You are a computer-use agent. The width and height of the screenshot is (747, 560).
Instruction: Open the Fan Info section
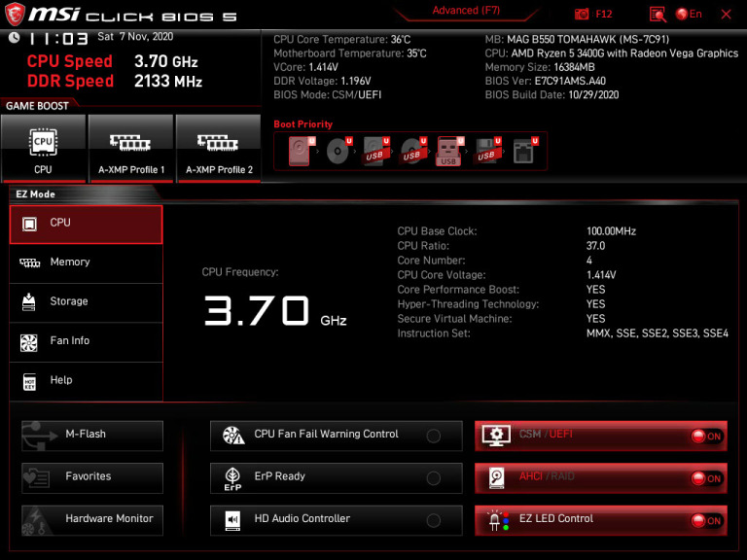pyautogui.click(x=87, y=341)
